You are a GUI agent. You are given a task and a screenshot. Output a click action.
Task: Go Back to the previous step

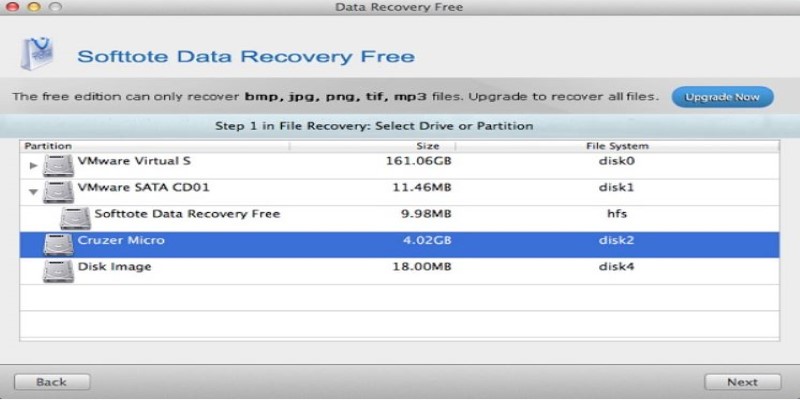click(x=52, y=382)
